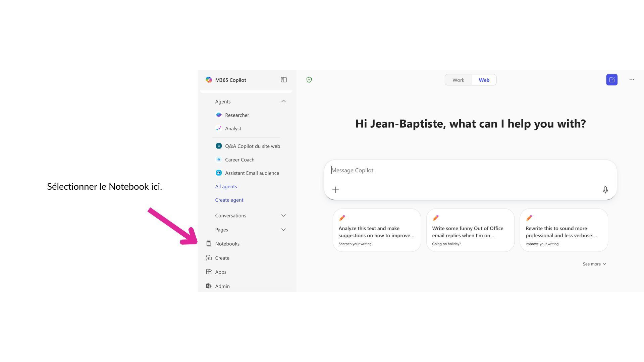This screenshot has width=644, height=362.
Task: Click the Analyst agent icon
Action: coord(219,128)
